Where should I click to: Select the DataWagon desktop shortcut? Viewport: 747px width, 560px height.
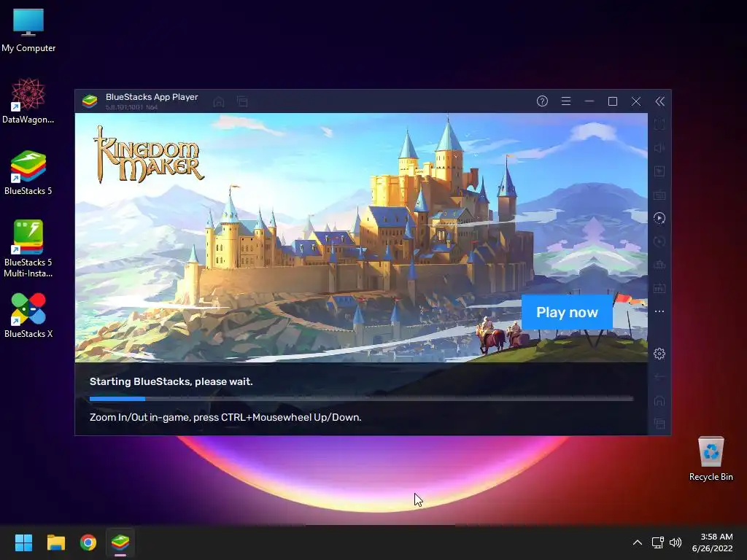(x=28, y=101)
